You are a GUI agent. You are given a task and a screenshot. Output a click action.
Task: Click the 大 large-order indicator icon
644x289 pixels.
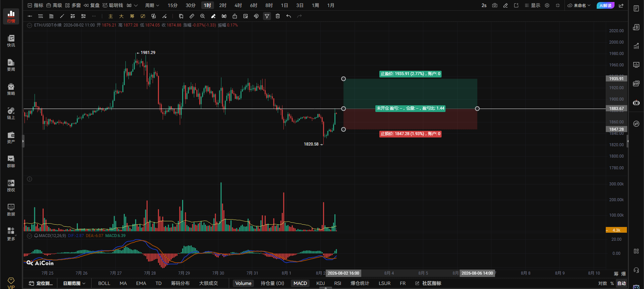[121, 16]
